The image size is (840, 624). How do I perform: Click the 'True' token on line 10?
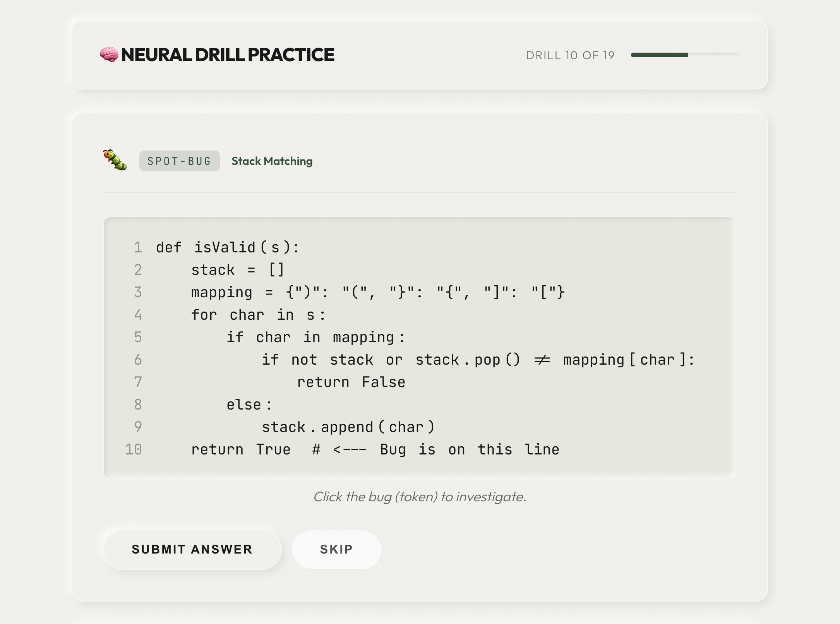pos(273,449)
